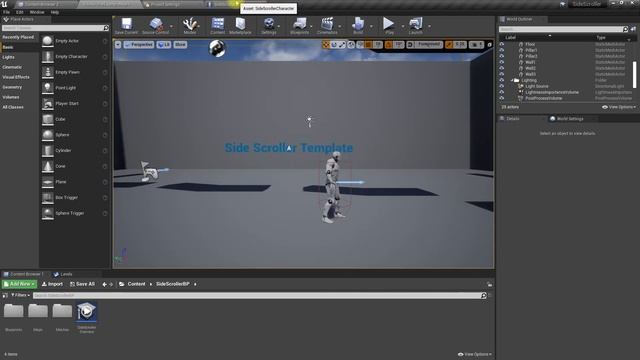Select the Sphere actor entry
The image size is (640, 360).
click(75, 135)
